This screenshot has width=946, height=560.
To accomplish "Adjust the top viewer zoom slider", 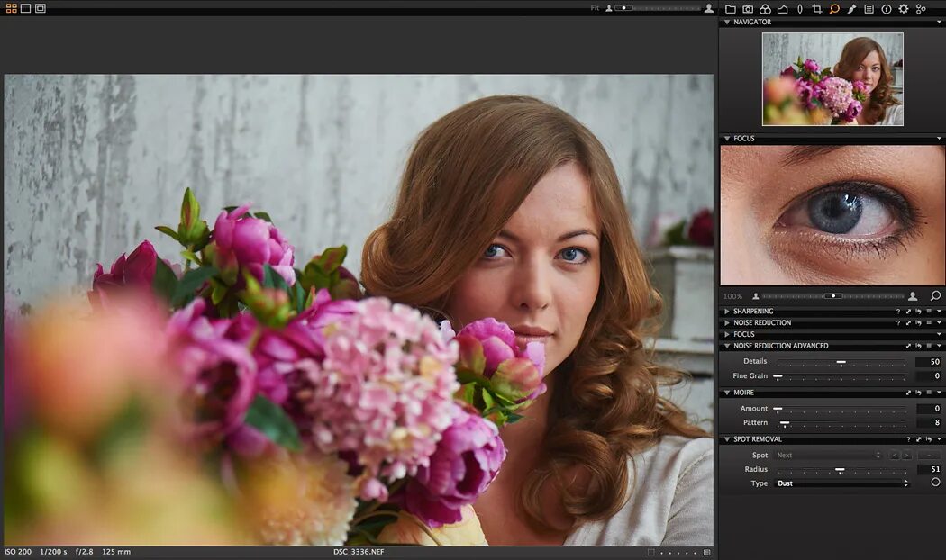I will point(659,8).
